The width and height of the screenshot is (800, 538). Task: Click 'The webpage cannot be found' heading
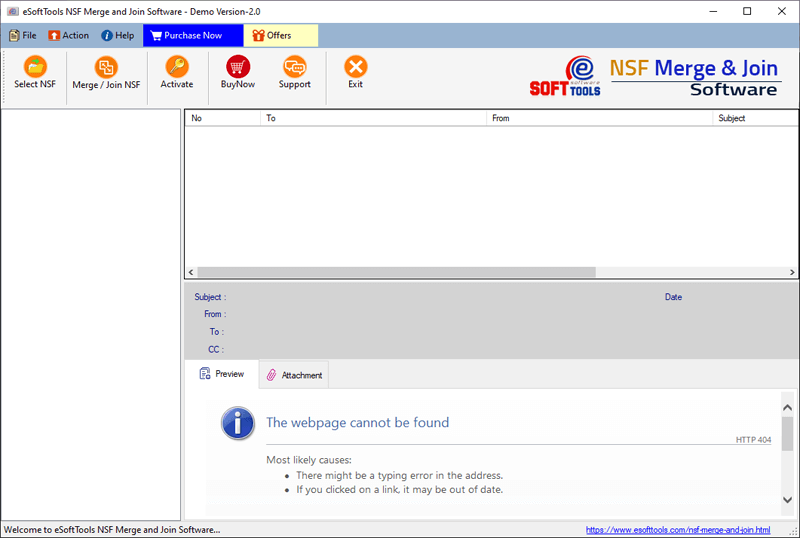point(358,423)
